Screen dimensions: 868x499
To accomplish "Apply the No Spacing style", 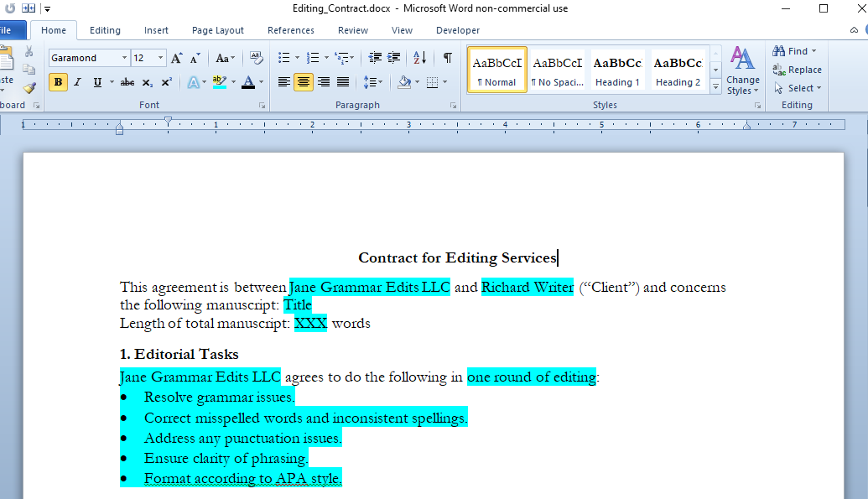I will click(558, 70).
